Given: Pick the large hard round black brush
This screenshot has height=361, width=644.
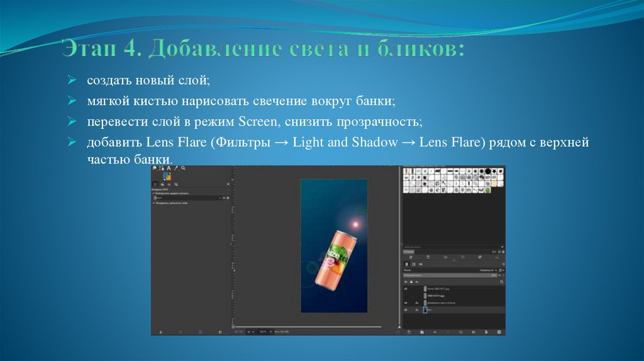Looking at the screenshot, I should 488,171.
